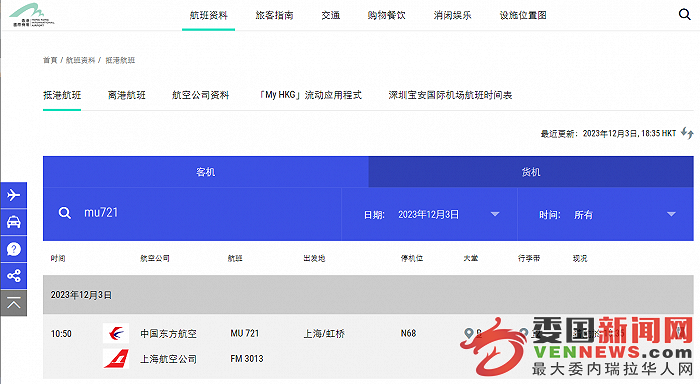Click the 航班资料 breadcrumb link
Viewport: 700px width, 384px height.
80,60
